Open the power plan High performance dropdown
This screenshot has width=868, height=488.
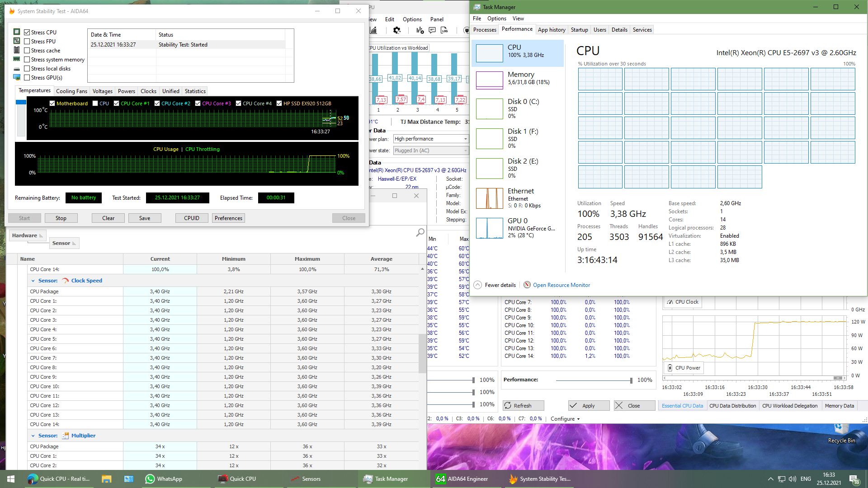click(x=430, y=139)
